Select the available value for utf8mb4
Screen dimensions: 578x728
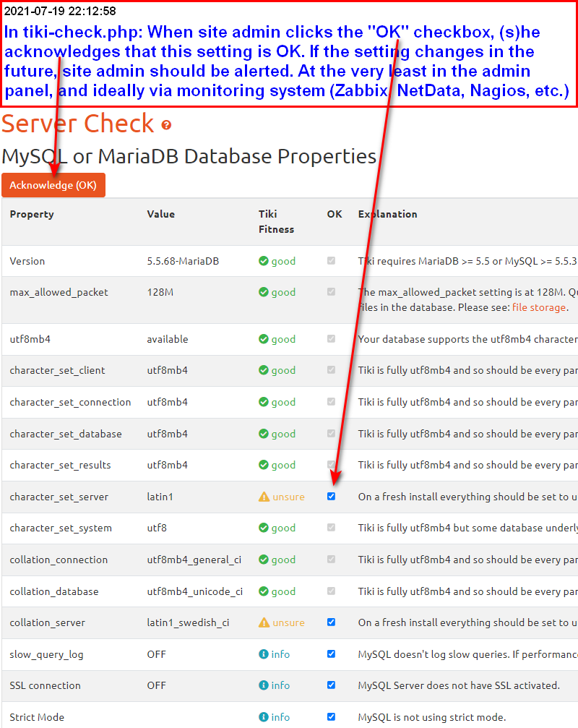tap(168, 339)
